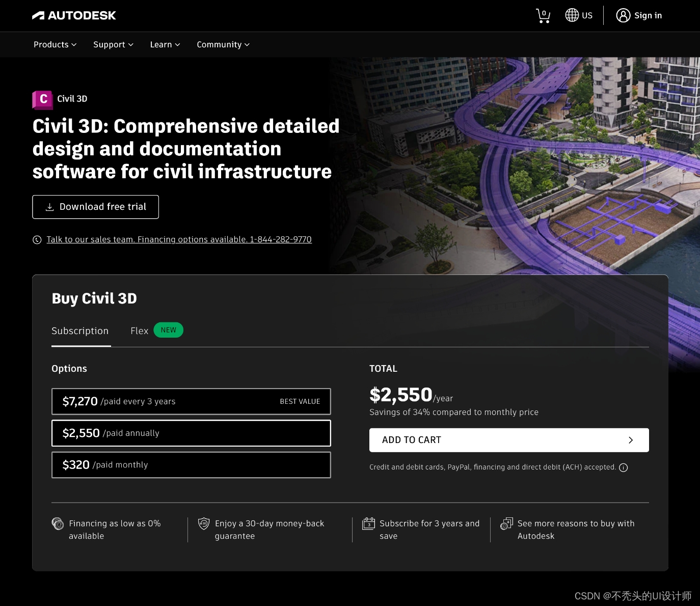
Task: Open the Community dropdown menu
Action: (223, 45)
